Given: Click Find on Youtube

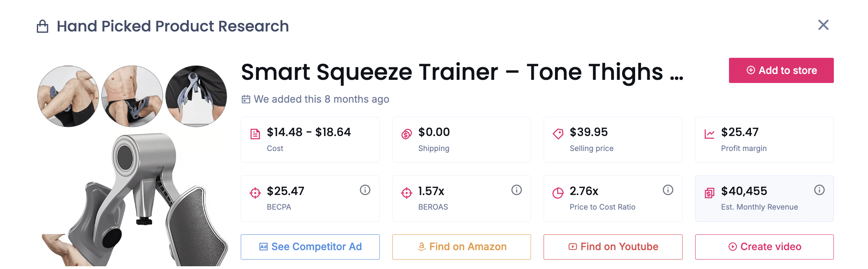Looking at the screenshot, I should click(x=613, y=247).
